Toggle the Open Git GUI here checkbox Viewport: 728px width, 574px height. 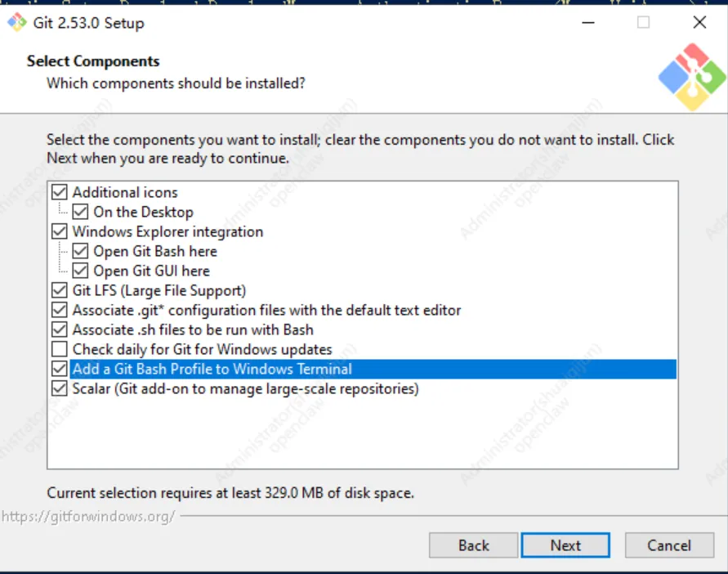[x=80, y=271]
